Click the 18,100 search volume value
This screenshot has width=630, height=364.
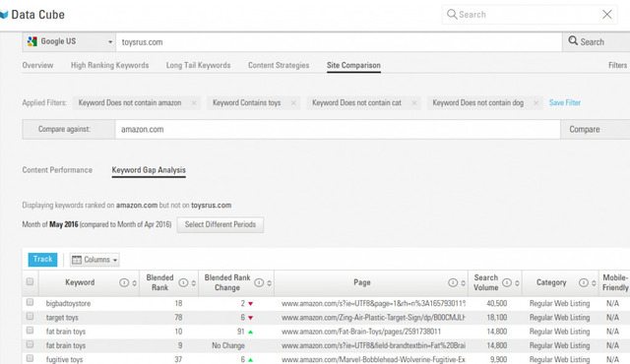coord(496,318)
